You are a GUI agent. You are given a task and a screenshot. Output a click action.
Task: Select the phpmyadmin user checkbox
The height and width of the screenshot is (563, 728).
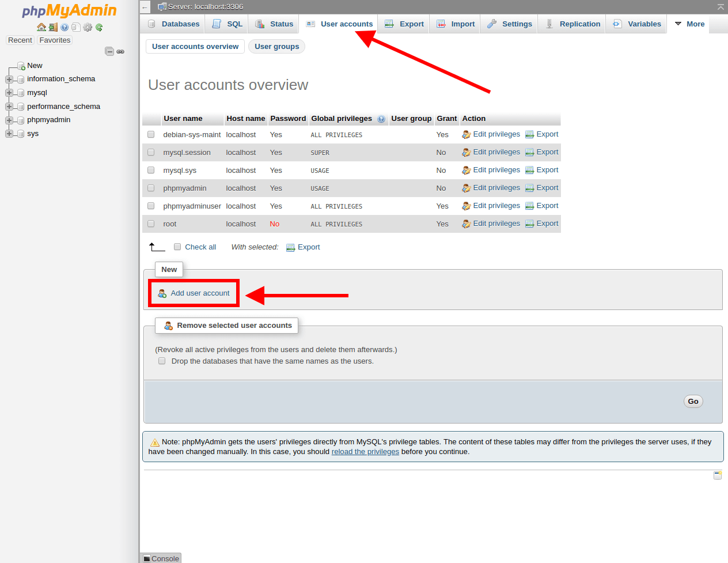coord(151,188)
